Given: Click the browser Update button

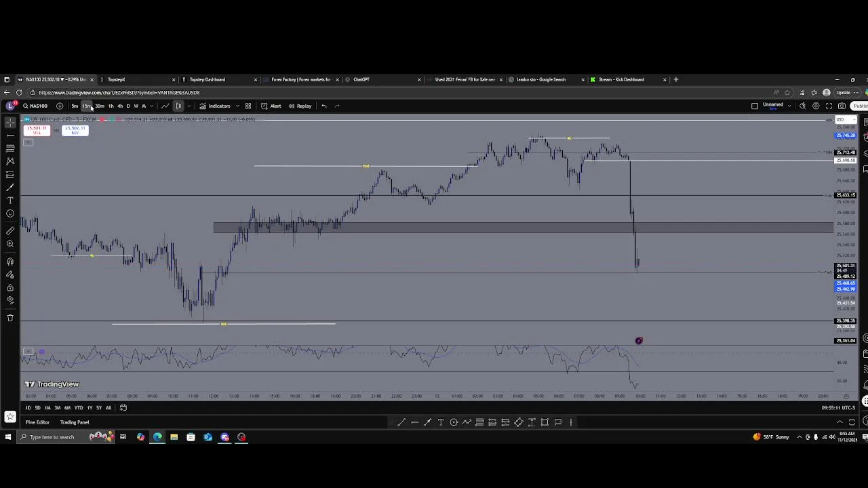Looking at the screenshot, I should pos(846,93).
